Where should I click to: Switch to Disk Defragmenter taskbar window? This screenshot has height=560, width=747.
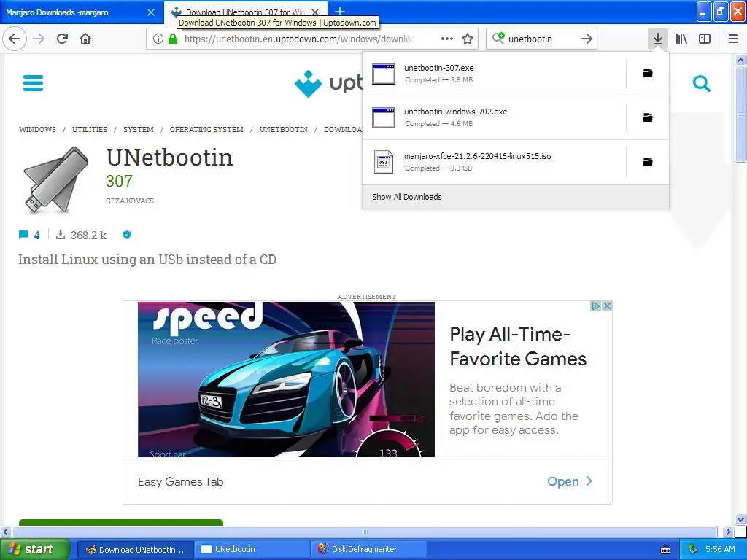pyautogui.click(x=370, y=549)
